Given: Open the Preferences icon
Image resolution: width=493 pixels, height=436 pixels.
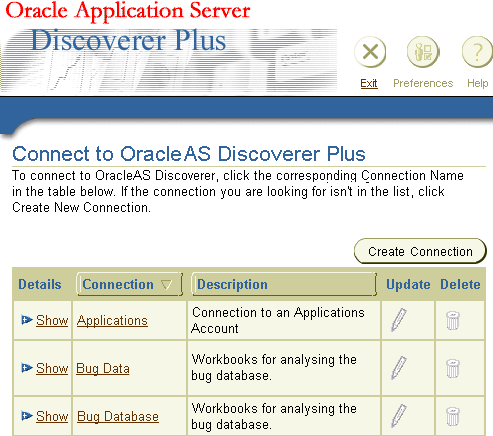Looking at the screenshot, I should pyautogui.click(x=423, y=52).
